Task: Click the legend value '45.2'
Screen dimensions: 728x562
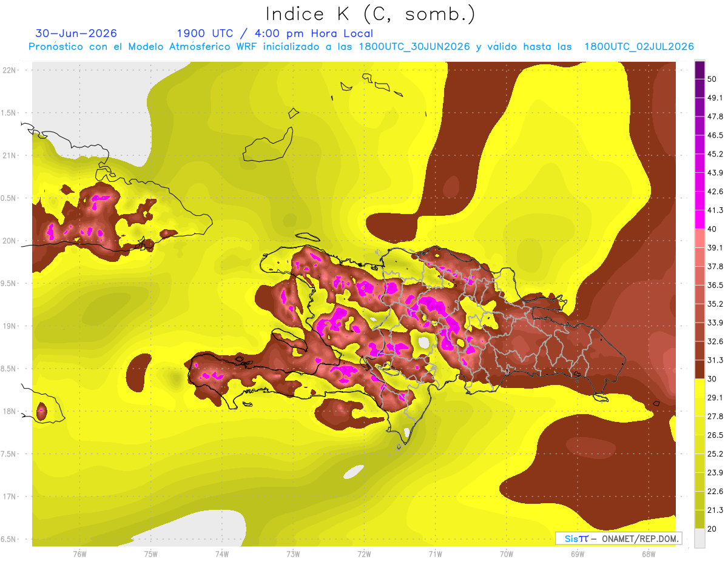Action: click(x=715, y=154)
